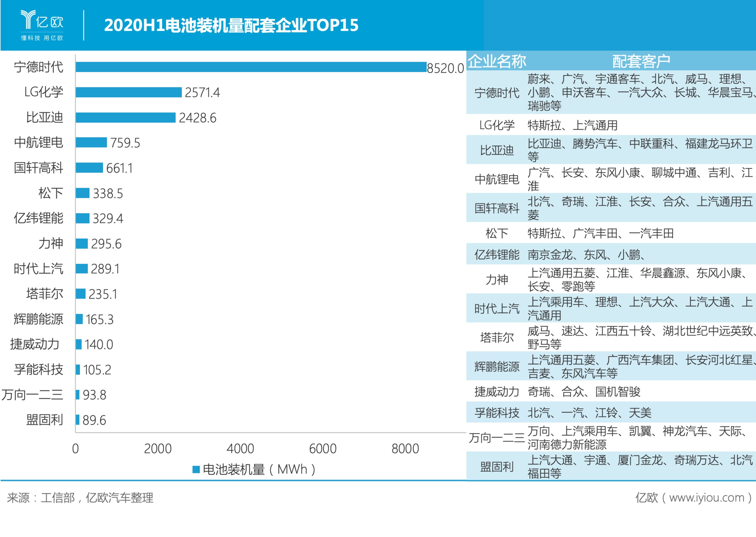Select the 企业名称 table column header
Viewport: 756px width, 537px height.
pos(497,61)
